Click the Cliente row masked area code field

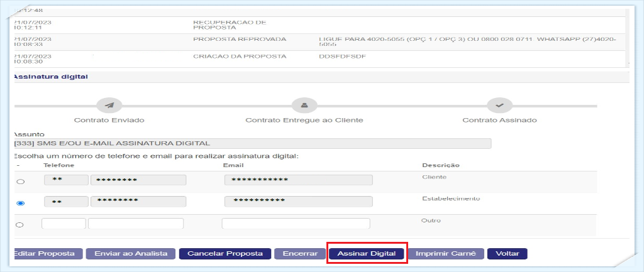(66, 180)
